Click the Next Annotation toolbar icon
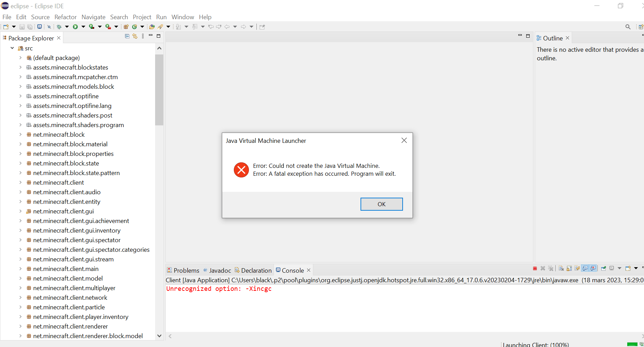The image size is (644, 347). pos(178,27)
